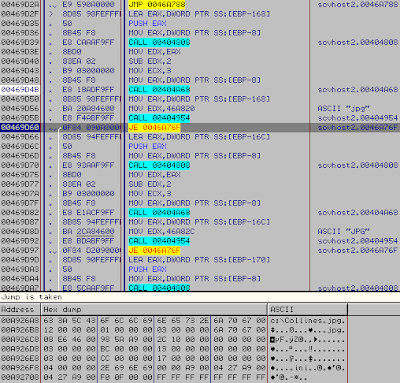Select dump row at address 00A926C8
The height and width of the screenshot is (383, 400).
[x=173, y=340]
